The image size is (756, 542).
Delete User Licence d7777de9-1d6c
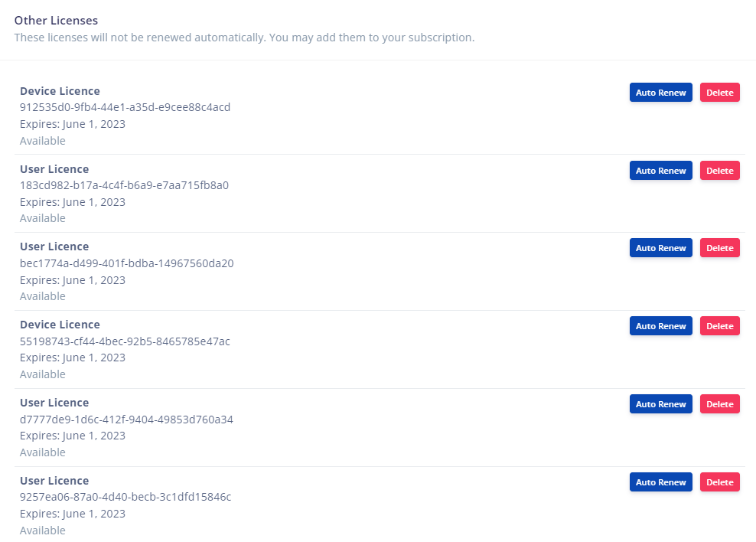pos(719,404)
